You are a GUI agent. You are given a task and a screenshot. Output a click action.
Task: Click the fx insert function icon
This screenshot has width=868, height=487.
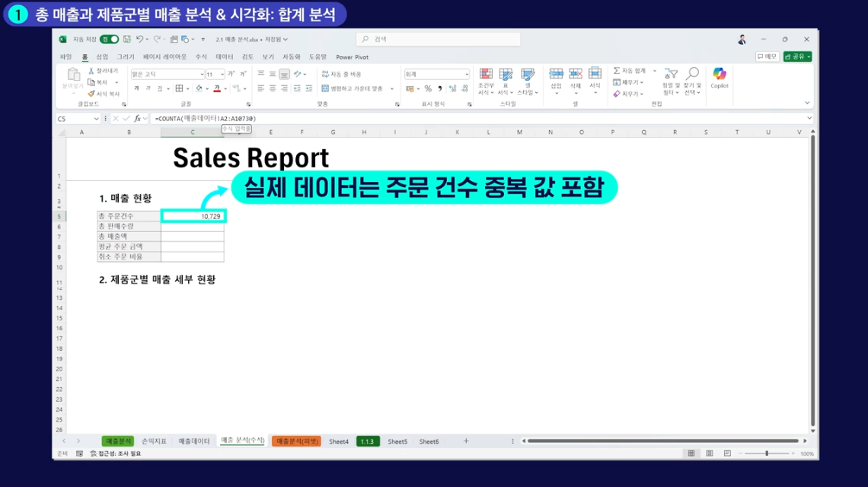pos(138,119)
